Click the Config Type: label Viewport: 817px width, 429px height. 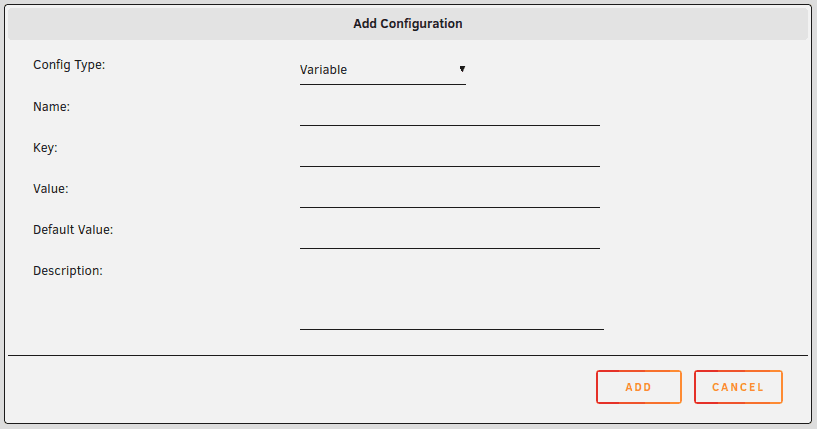coord(69,65)
